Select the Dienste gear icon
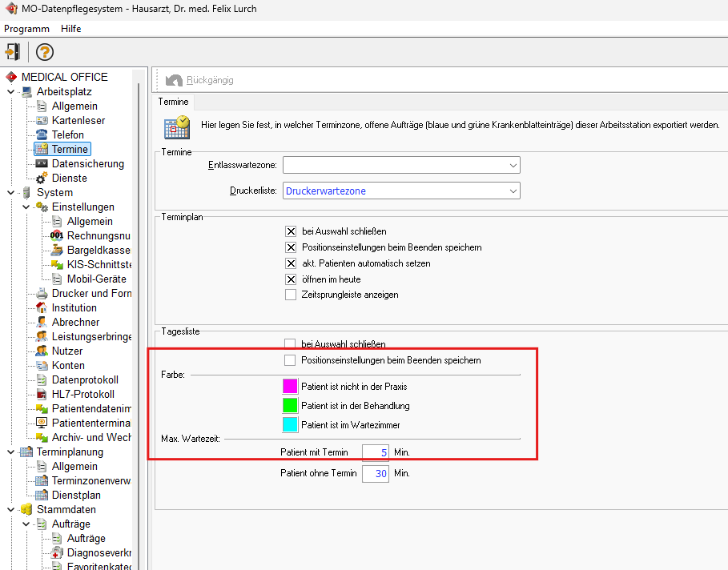The height and width of the screenshot is (570, 728). tap(42, 178)
